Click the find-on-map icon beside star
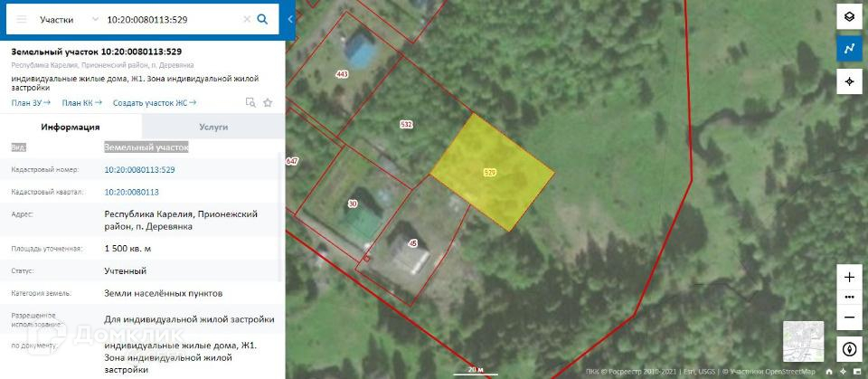868x379 pixels. tap(250, 102)
